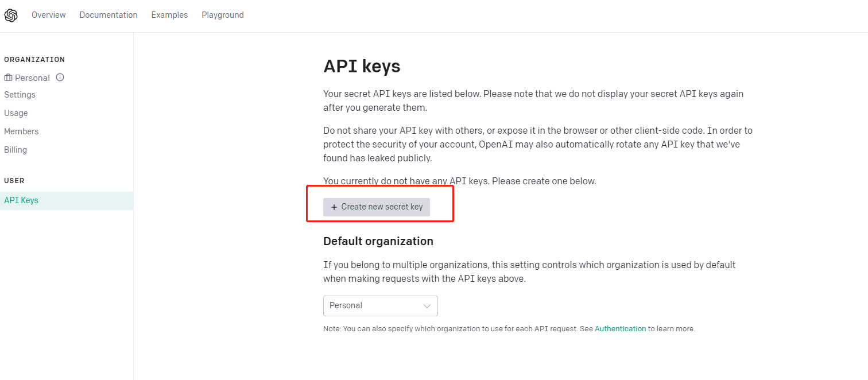Image resolution: width=868 pixels, height=380 pixels.
Task: Open the Overview tab in top navigation
Action: [49, 15]
